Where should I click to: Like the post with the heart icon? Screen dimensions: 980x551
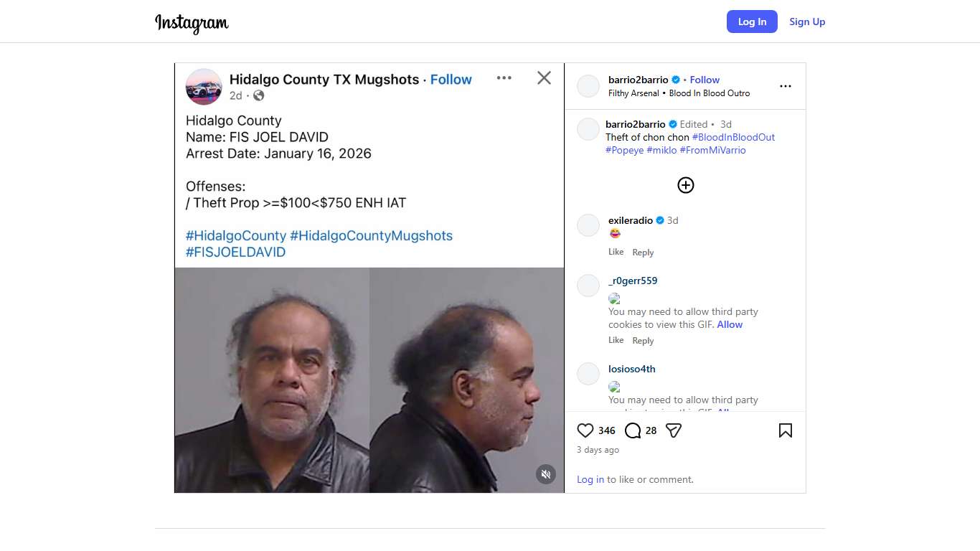pos(585,430)
